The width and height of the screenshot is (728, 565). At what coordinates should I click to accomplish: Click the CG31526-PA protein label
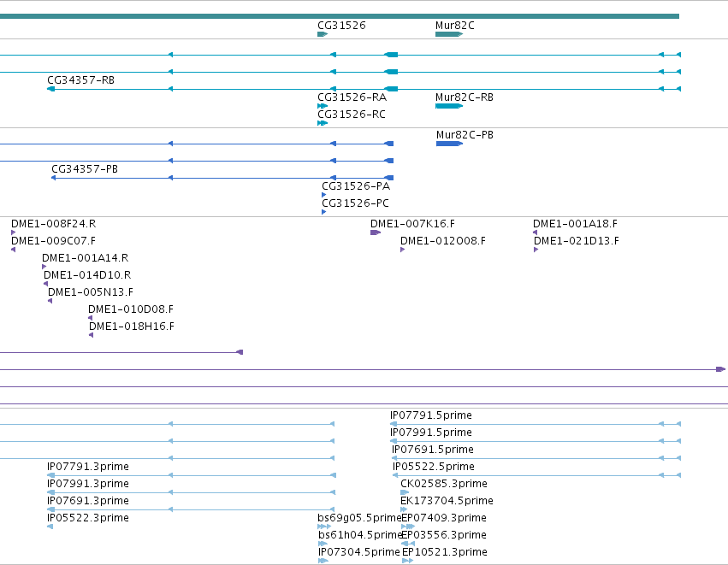tap(356, 186)
